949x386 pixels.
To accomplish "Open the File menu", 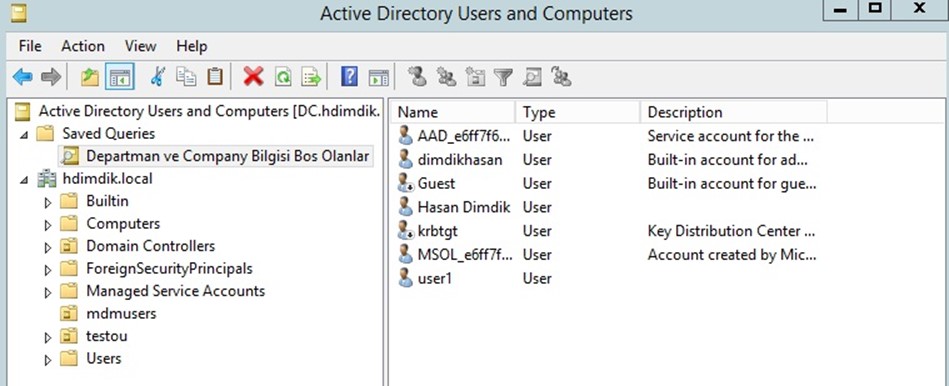I will point(30,46).
